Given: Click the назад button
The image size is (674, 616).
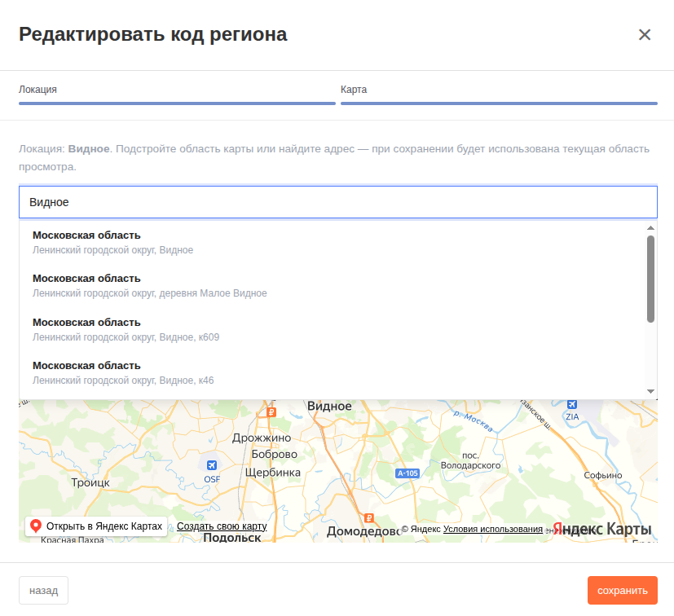Looking at the screenshot, I should (x=43, y=590).
